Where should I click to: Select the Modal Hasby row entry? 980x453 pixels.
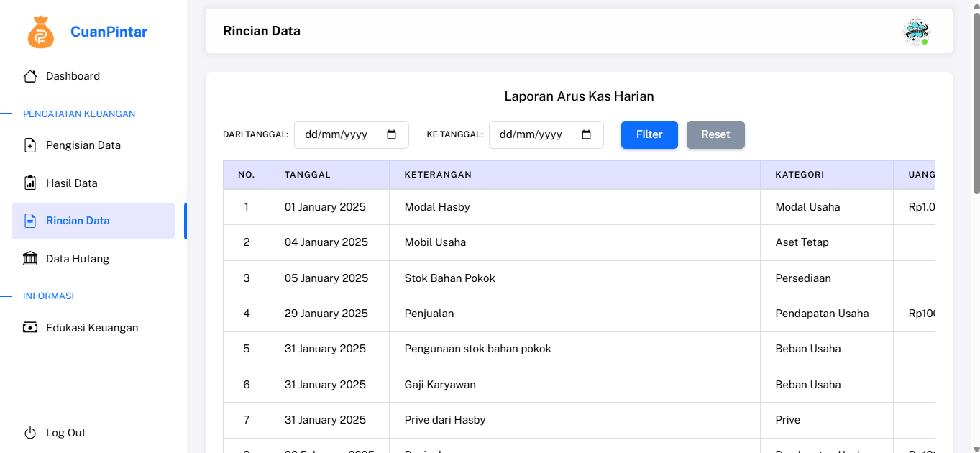[437, 207]
